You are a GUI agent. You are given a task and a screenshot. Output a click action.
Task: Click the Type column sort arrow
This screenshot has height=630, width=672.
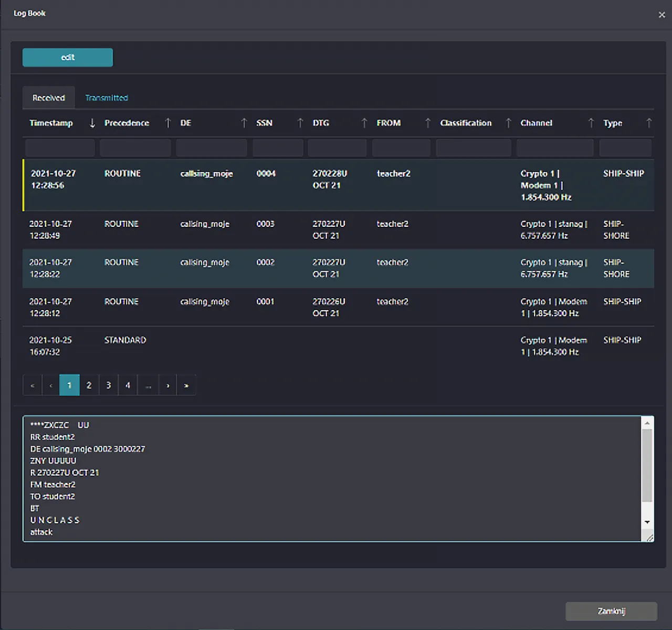pos(649,123)
